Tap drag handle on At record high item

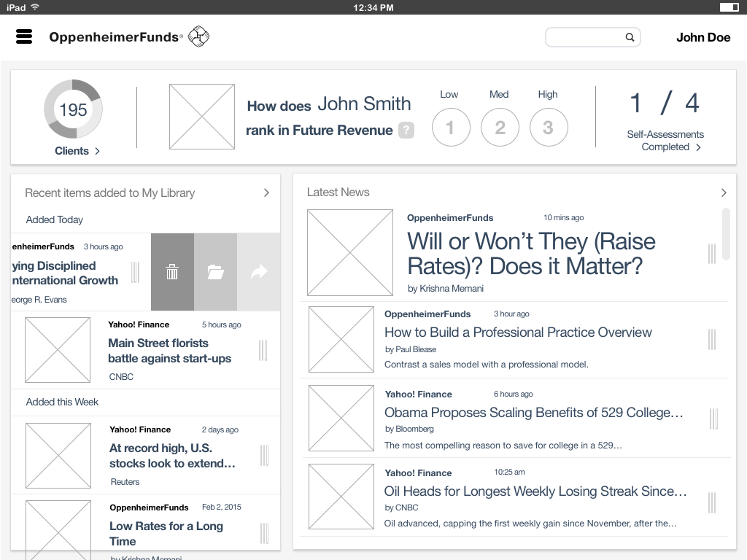point(264,455)
